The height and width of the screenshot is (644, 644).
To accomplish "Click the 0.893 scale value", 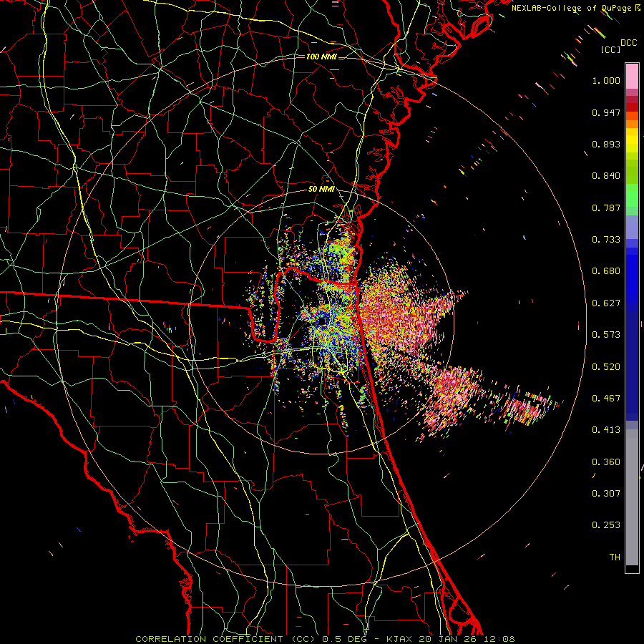I will [606, 144].
